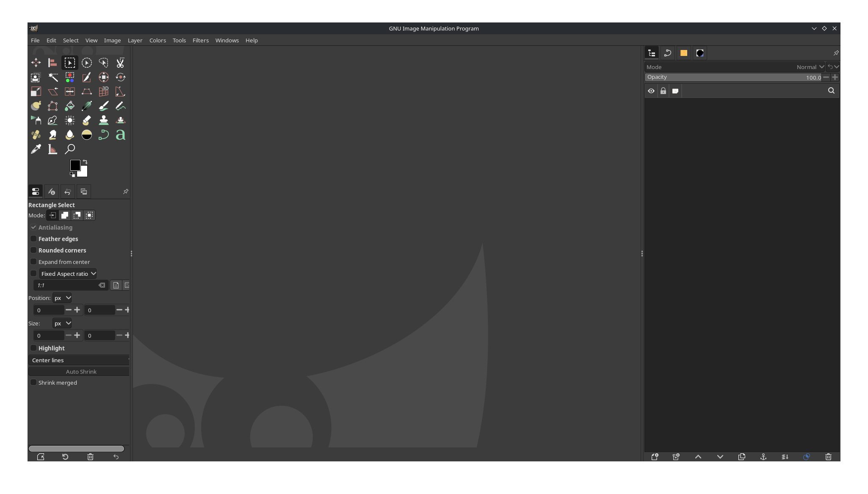
Task: Open the Center lines guides dropdown
Action: coord(79,360)
